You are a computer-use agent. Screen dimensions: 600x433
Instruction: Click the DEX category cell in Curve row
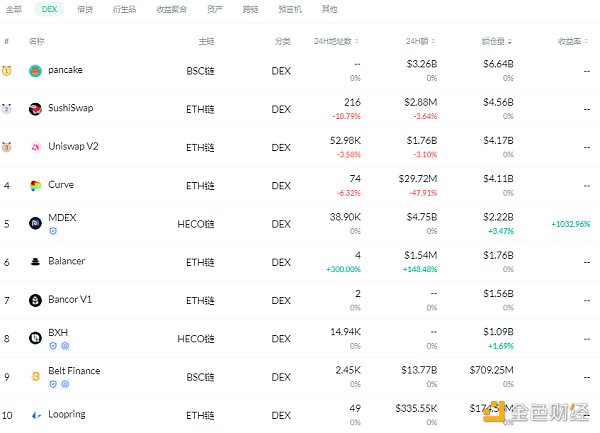click(281, 186)
